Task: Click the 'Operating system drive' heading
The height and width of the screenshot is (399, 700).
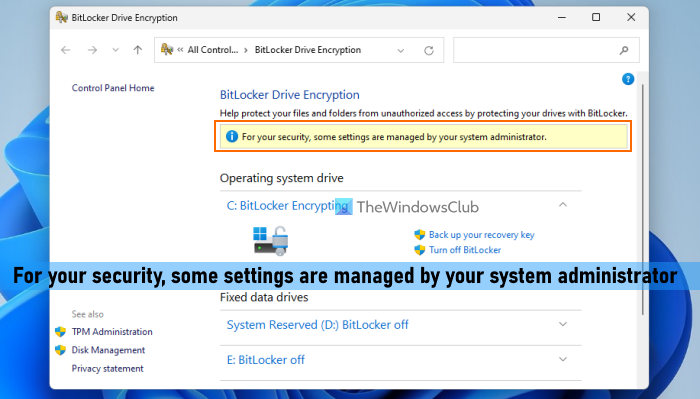Action: [x=282, y=178]
